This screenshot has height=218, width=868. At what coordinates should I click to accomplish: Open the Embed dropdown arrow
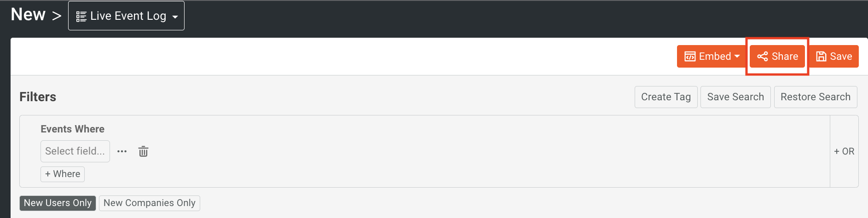click(x=737, y=56)
